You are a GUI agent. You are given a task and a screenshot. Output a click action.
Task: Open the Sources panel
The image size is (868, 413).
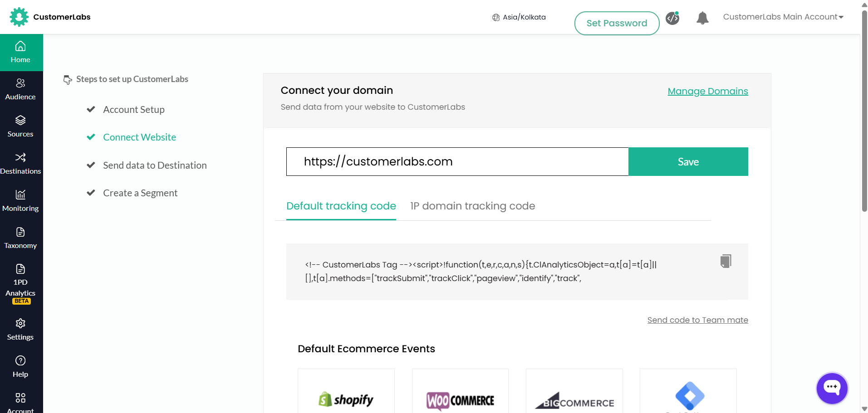coord(21,125)
